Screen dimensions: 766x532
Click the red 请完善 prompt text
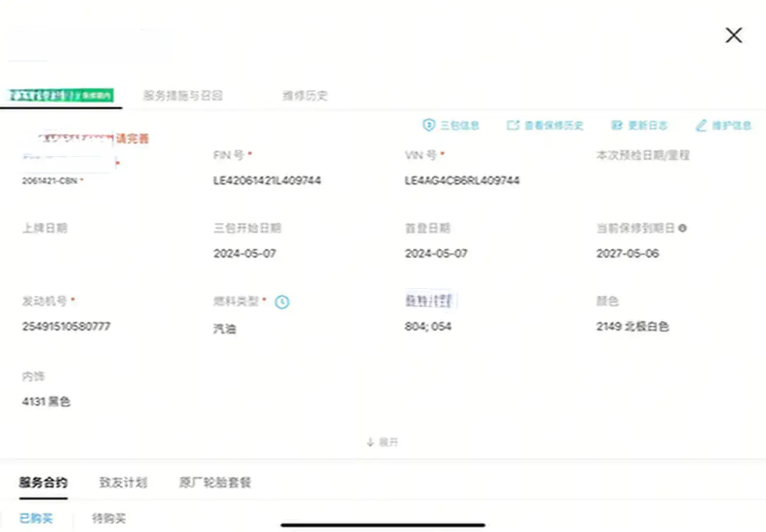coord(132,138)
